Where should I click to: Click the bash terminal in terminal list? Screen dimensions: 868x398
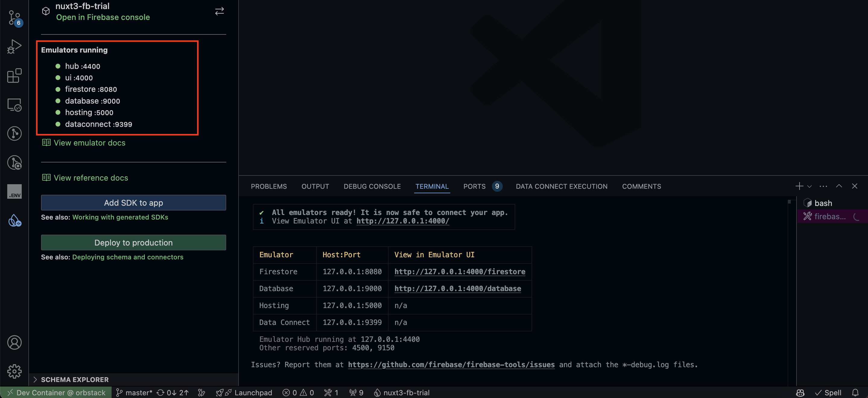click(x=823, y=203)
